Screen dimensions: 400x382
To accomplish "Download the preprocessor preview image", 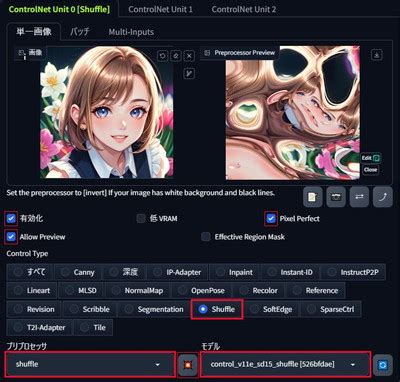I will click(377, 55).
